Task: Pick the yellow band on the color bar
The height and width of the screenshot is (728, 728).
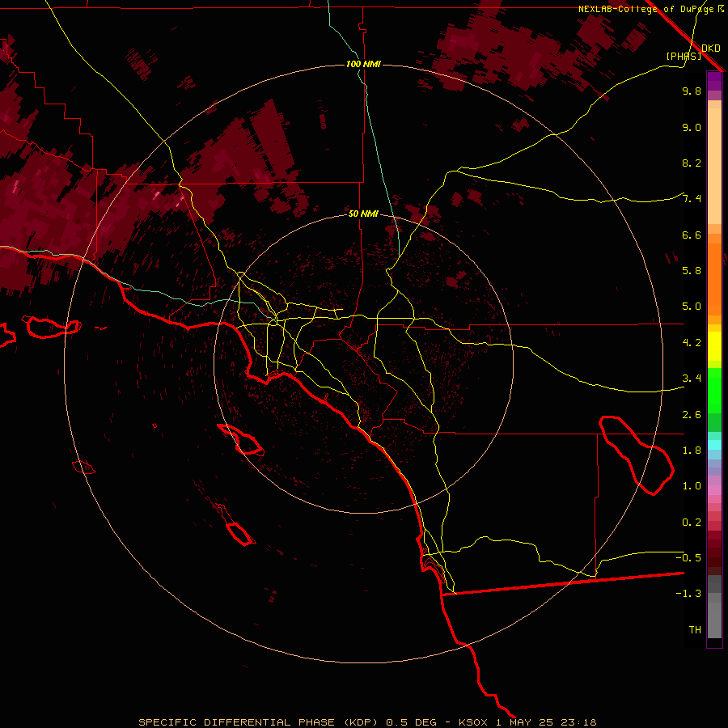Action: (x=714, y=346)
